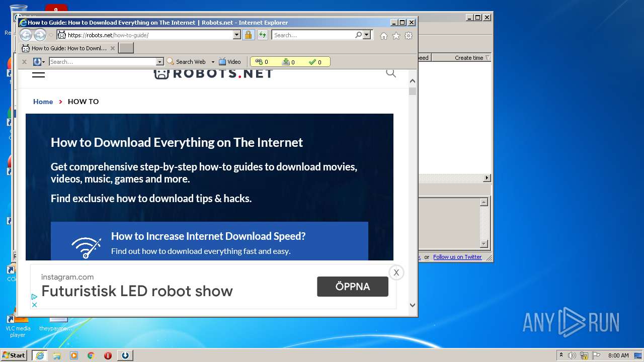The image size is (644, 362).
Task: Click the completed checkmark counter icon
Action: click(x=312, y=62)
